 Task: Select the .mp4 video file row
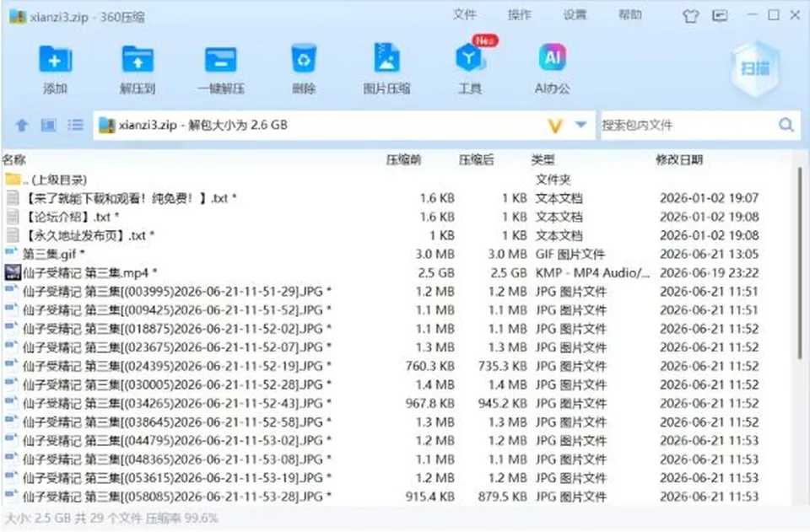tap(395, 272)
